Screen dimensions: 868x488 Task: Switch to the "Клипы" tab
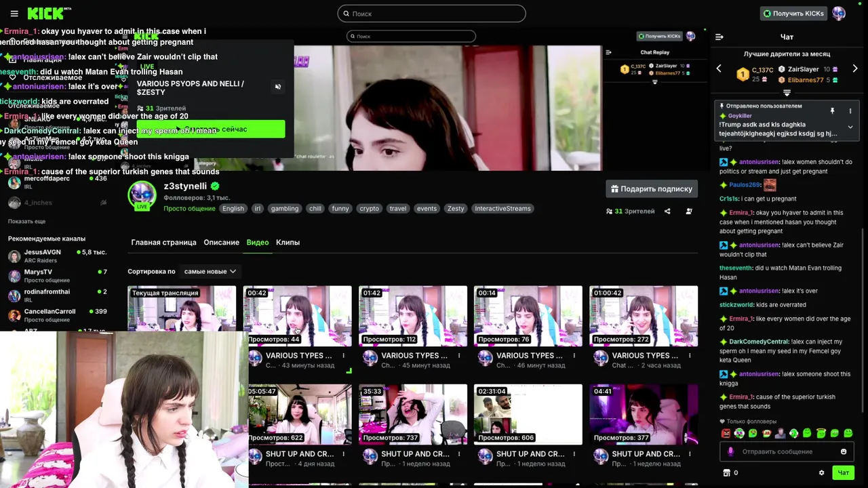point(288,242)
